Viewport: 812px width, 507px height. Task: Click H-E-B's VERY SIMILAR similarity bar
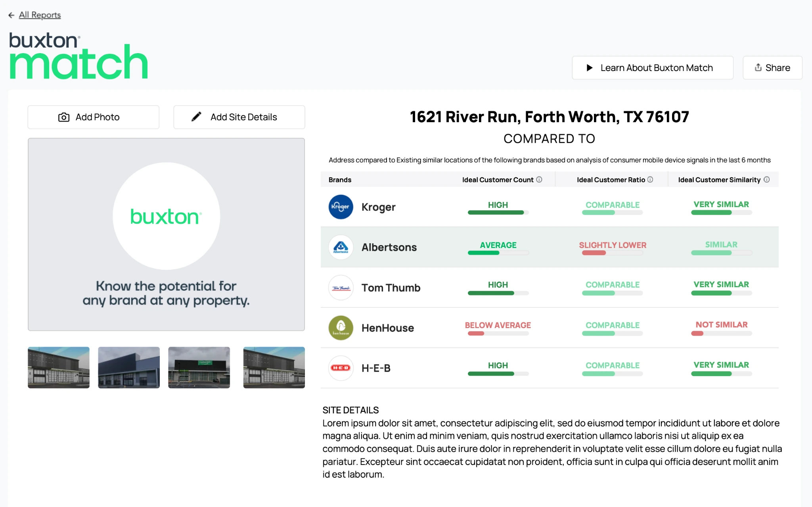pos(721,373)
